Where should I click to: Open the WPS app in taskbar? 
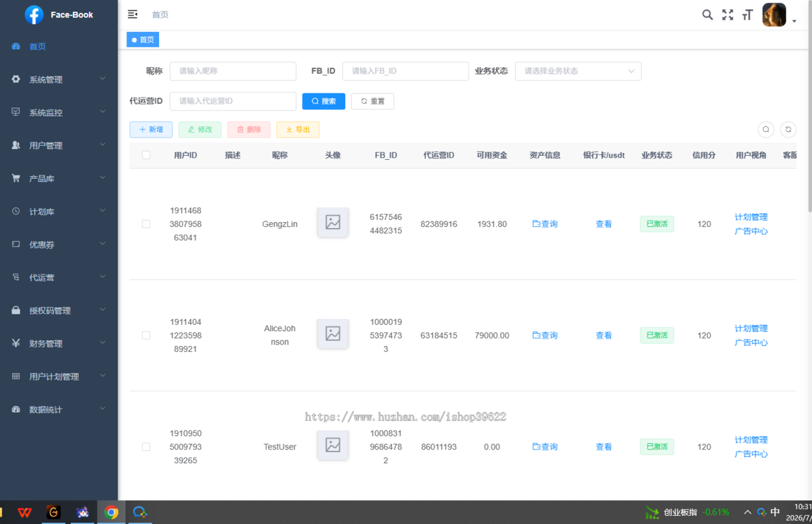click(x=24, y=512)
